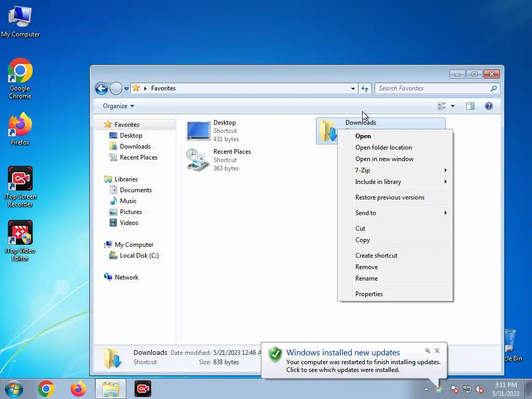Open iTop Screen Recorder from taskbar
Screen dimensions: 532x399
click(143, 389)
